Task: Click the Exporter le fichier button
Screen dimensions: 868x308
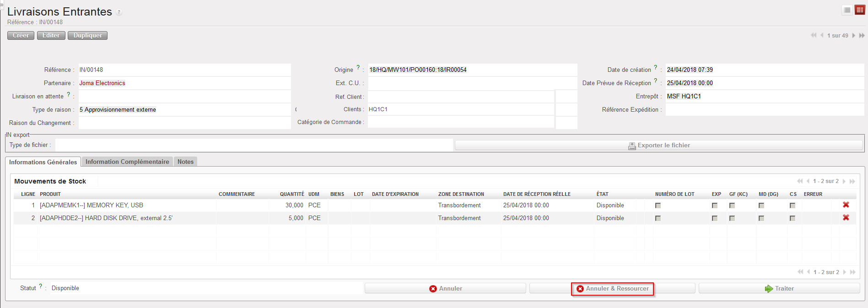Action: click(659, 146)
